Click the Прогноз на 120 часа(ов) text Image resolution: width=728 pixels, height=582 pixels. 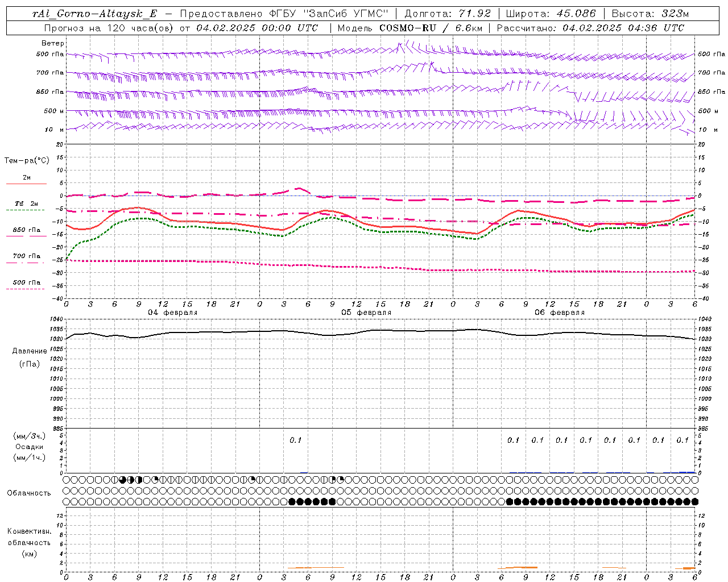click(x=109, y=28)
